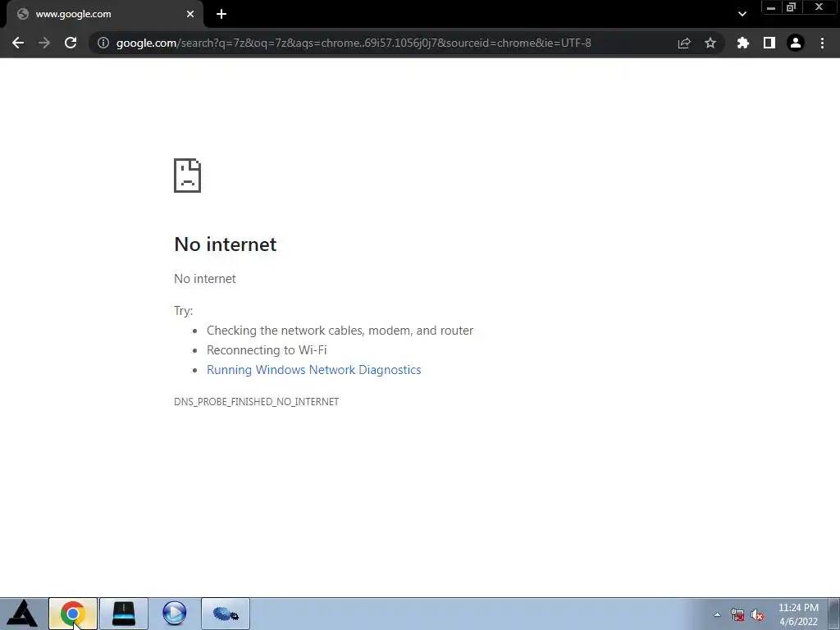This screenshot has height=630, width=840.
Task: Close the www.google.com tab
Action: point(190,15)
